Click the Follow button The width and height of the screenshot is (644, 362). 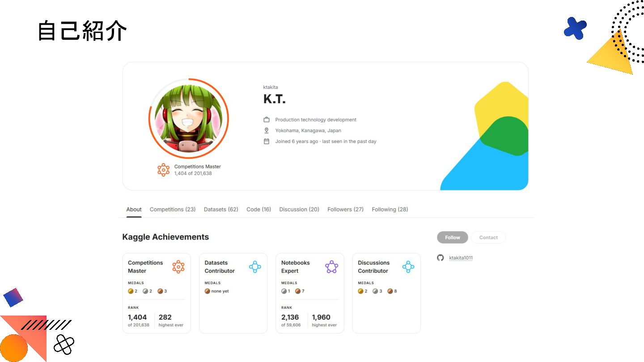pos(453,237)
